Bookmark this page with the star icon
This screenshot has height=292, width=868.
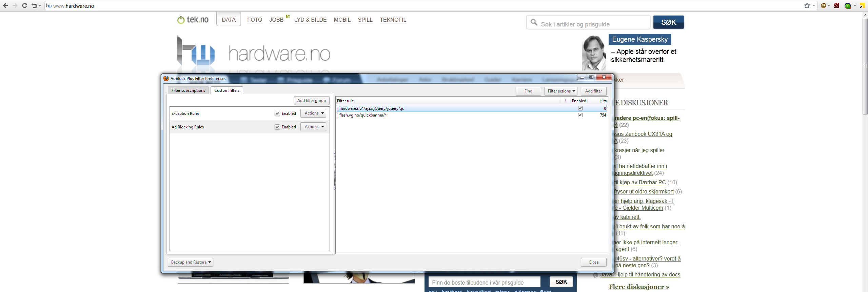click(x=807, y=5)
